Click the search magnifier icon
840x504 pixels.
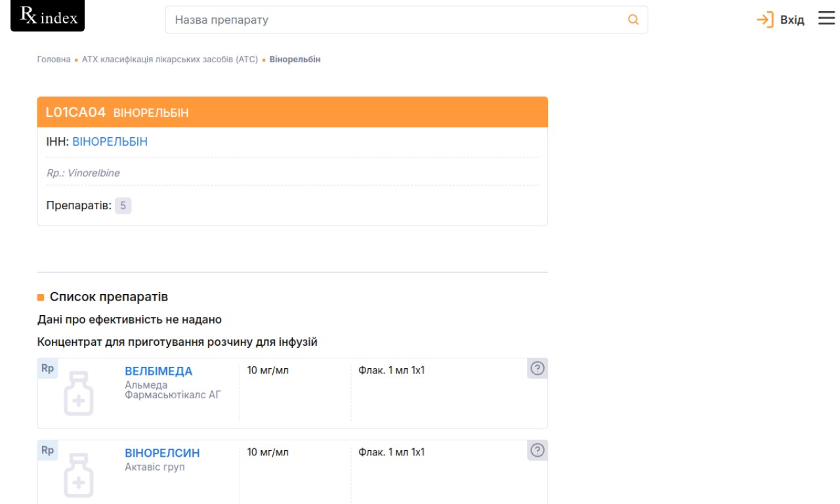633,20
